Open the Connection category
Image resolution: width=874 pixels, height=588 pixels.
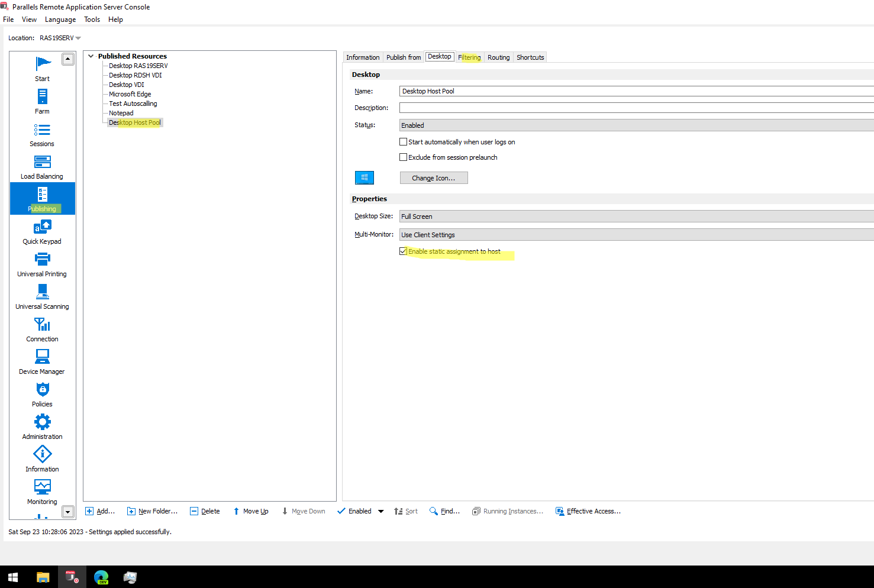pos(42,329)
